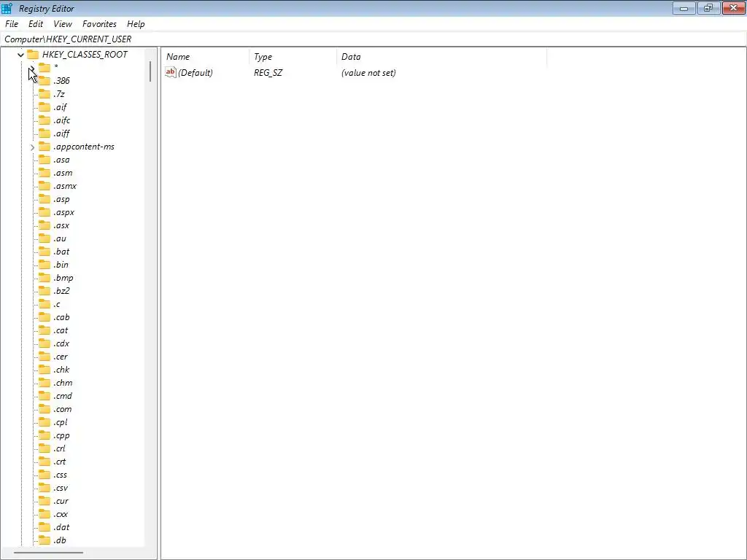Click the tree pane vertical scrollbar thumb
747x560 pixels.
pos(150,71)
